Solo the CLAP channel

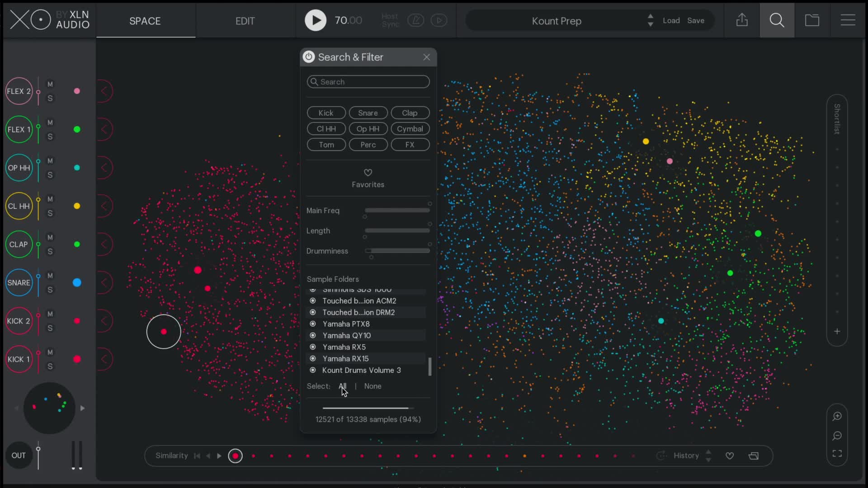click(x=50, y=251)
